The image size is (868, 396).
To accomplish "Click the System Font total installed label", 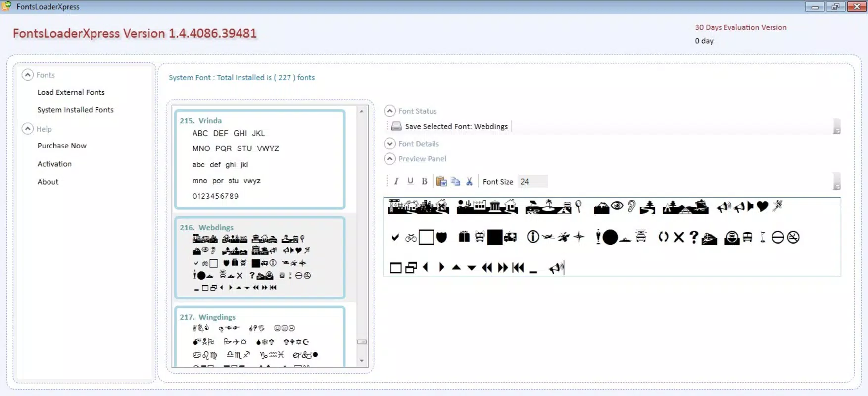I will [241, 77].
